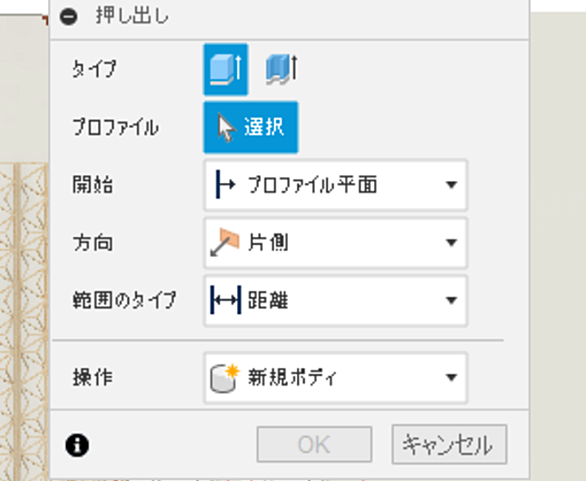Click the 新規ボディ text in operation combo
The image size is (586, 481).
(292, 377)
